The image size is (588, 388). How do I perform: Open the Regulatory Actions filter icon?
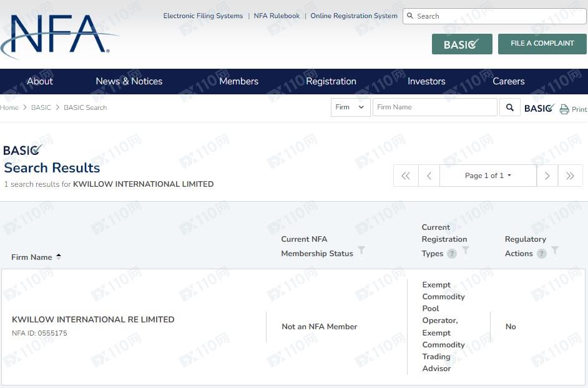[555, 251]
